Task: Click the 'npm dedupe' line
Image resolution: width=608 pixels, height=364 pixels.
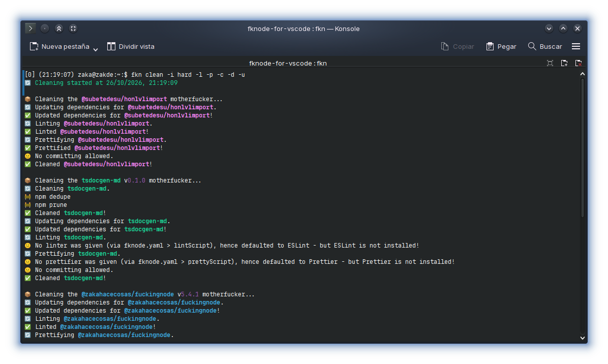Action: tap(53, 197)
